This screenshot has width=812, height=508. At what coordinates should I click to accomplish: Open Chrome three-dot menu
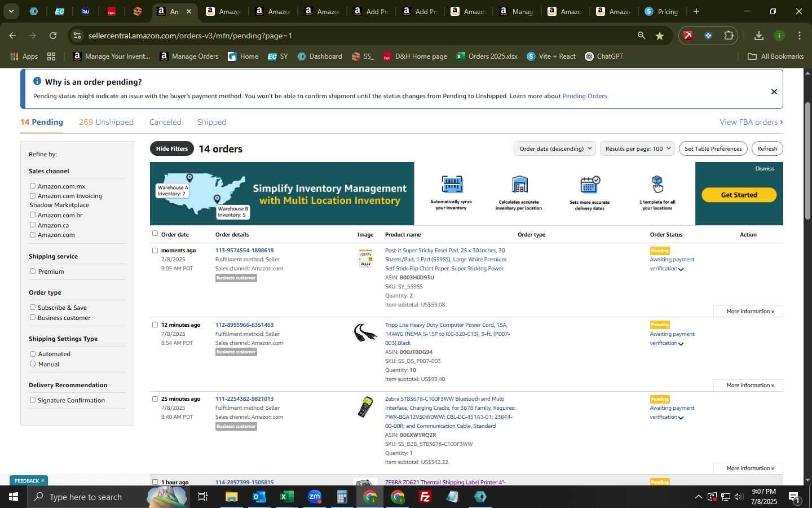800,36
